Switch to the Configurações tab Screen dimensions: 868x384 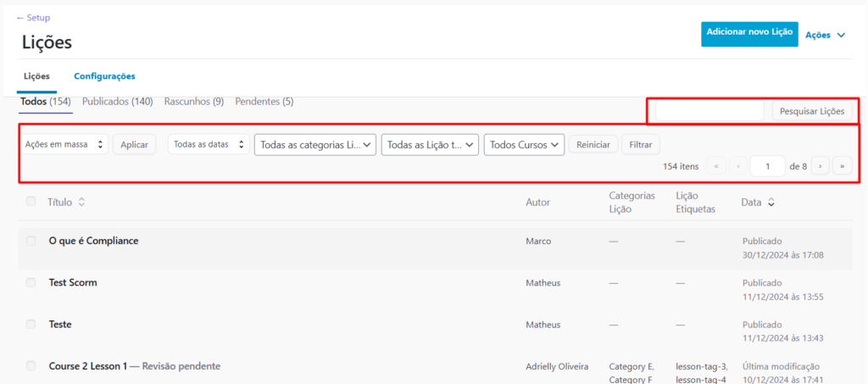pos(104,76)
